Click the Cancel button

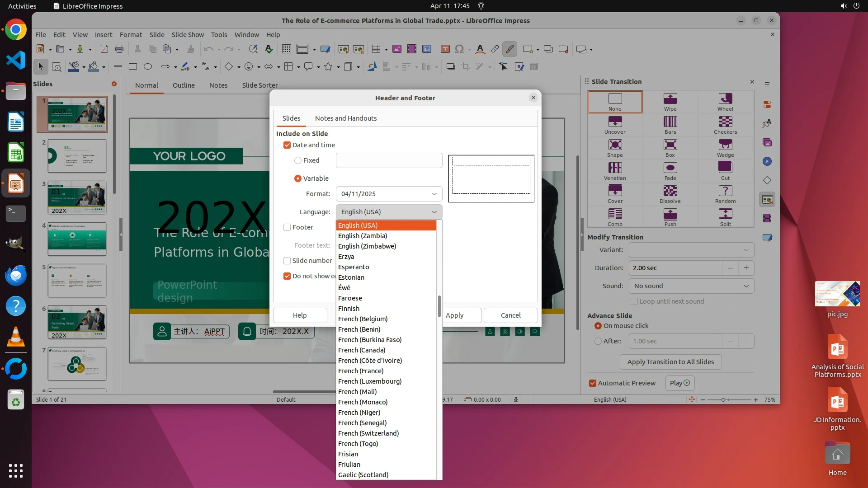pos(510,315)
